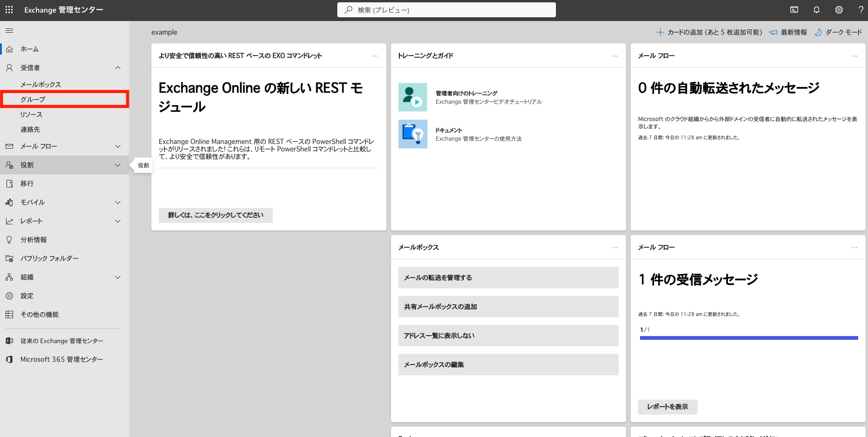The height and width of the screenshot is (437, 868).
Task: Open more options on 自動転送 メール フロー card
Action: pyautogui.click(x=854, y=56)
